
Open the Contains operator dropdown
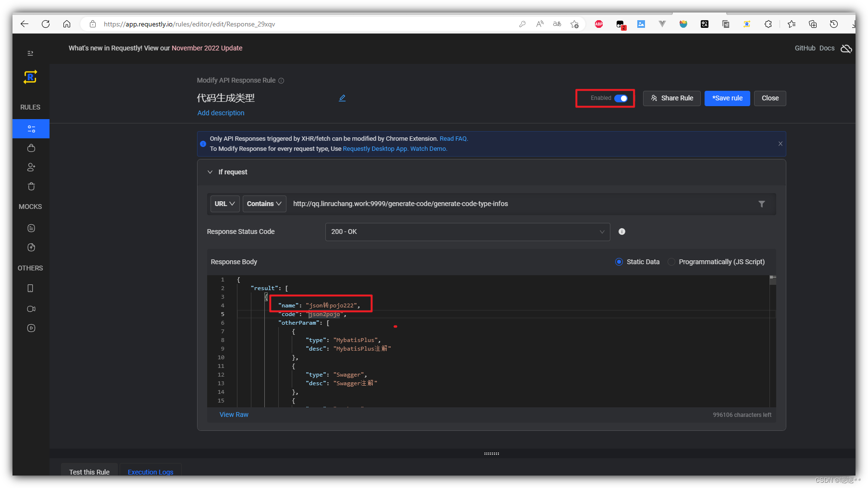click(264, 204)
